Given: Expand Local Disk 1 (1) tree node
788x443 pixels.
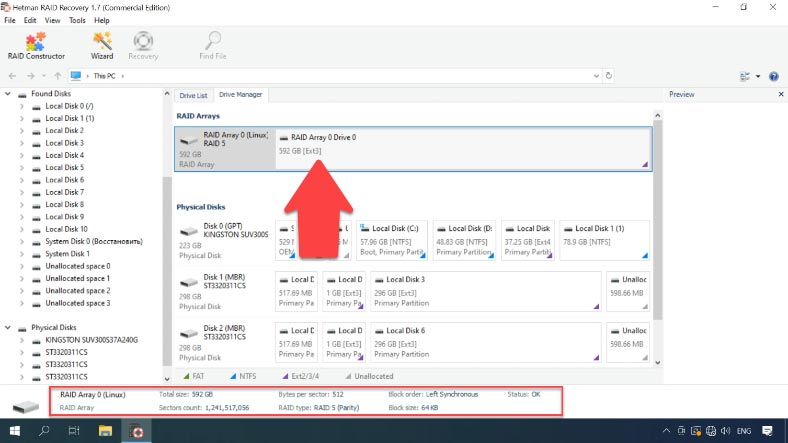Looking at the screenshot, I should point(22,119).
